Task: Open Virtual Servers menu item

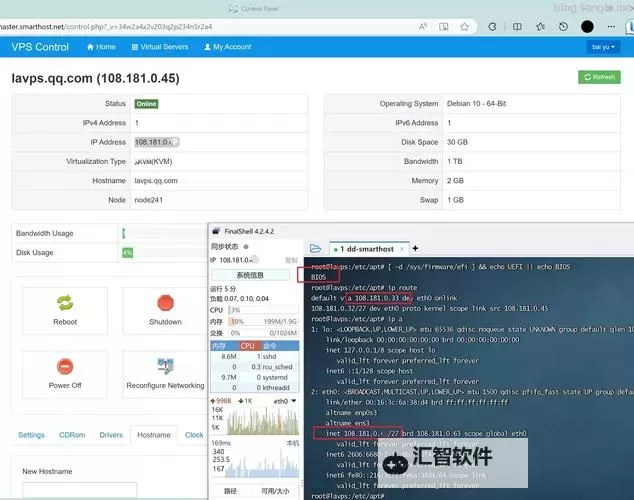Action: (160, 47)
